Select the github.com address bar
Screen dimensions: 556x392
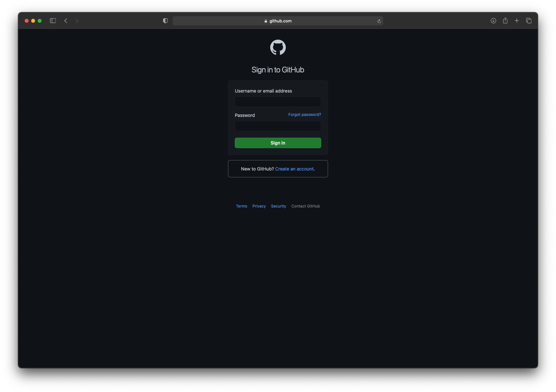coord(278,21)
